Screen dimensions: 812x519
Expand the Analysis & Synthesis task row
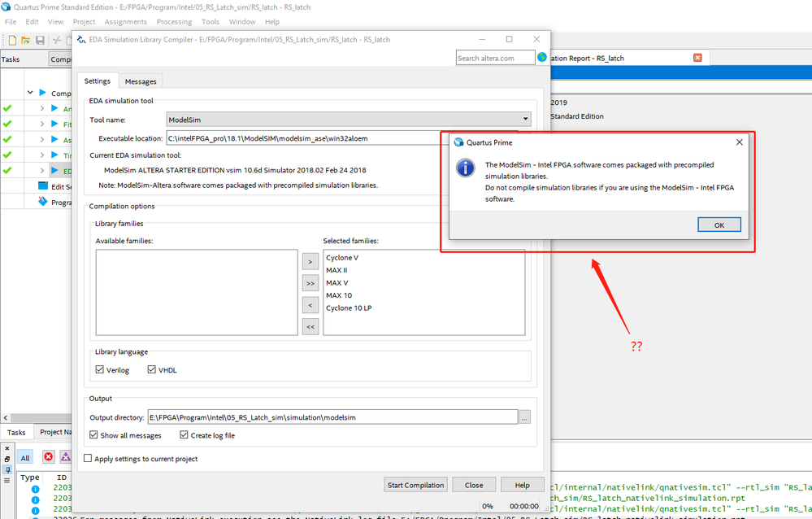tap(42, 108)
